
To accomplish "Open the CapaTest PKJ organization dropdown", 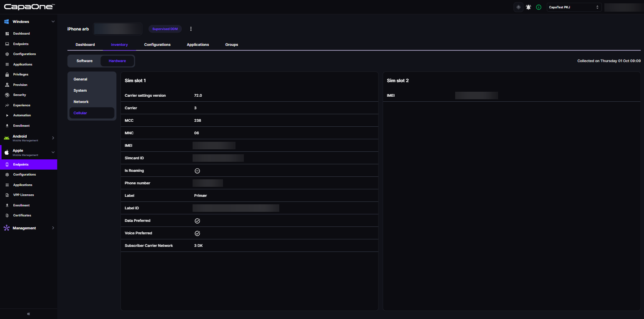I will coord(574,7).
